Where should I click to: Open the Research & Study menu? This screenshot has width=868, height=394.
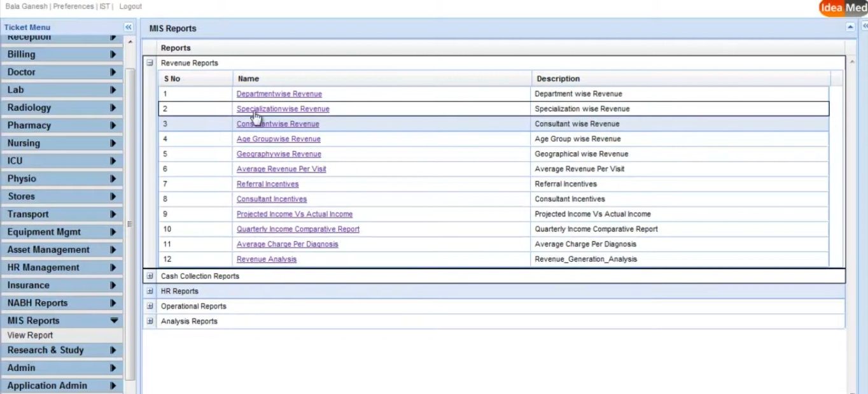(x=62, y=350)
